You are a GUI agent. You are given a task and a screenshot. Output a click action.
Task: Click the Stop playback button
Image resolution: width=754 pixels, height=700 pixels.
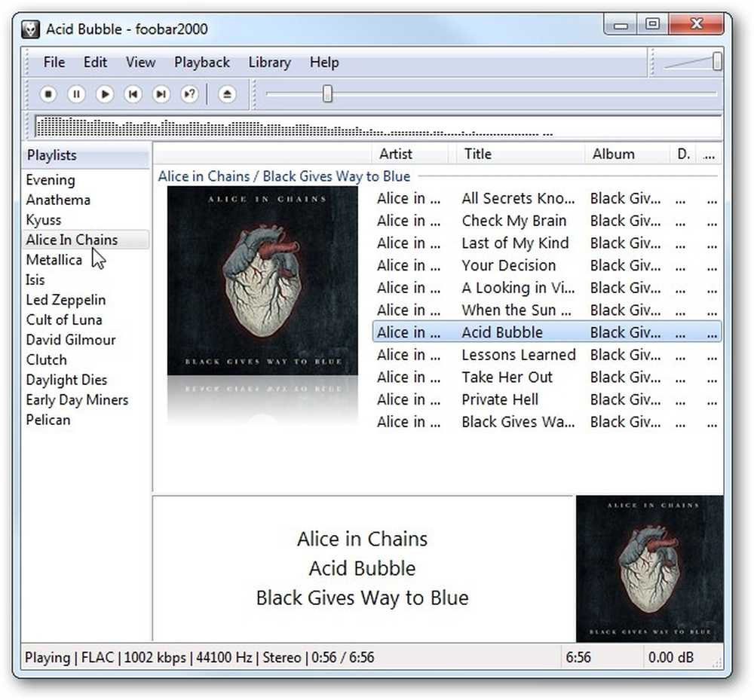coord(48,94)
